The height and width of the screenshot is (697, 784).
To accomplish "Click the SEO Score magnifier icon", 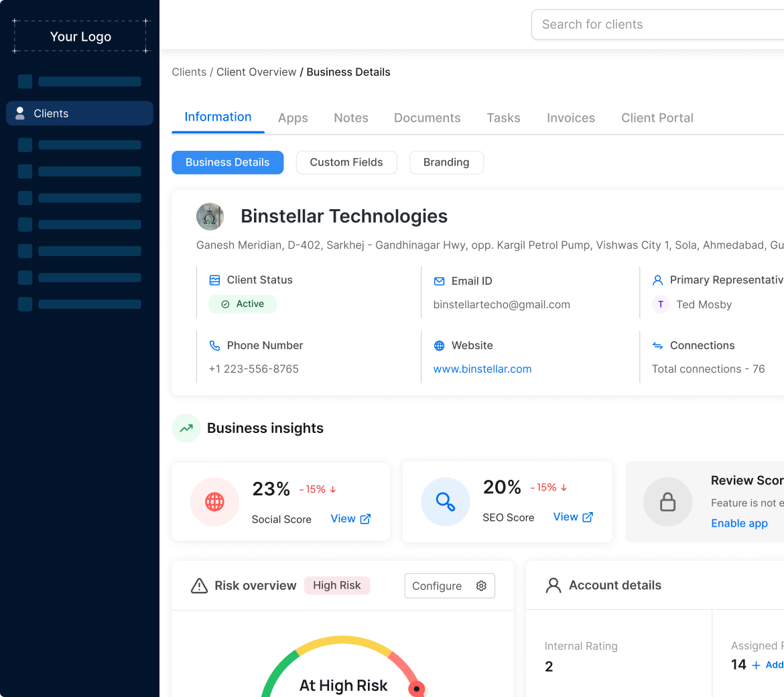I will [445, 501].
